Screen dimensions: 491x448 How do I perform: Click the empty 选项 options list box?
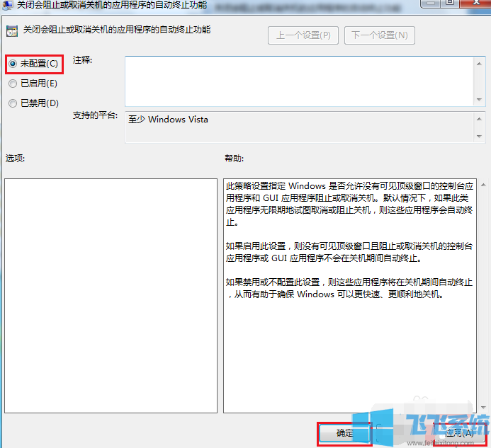pyautogui.click(x=111, y=296)
